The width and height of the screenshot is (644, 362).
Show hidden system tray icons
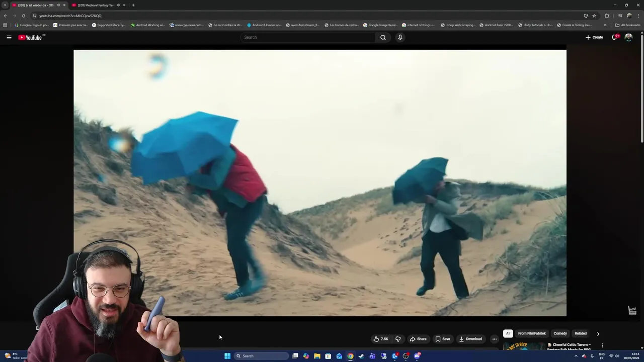[x=576, y=356]
